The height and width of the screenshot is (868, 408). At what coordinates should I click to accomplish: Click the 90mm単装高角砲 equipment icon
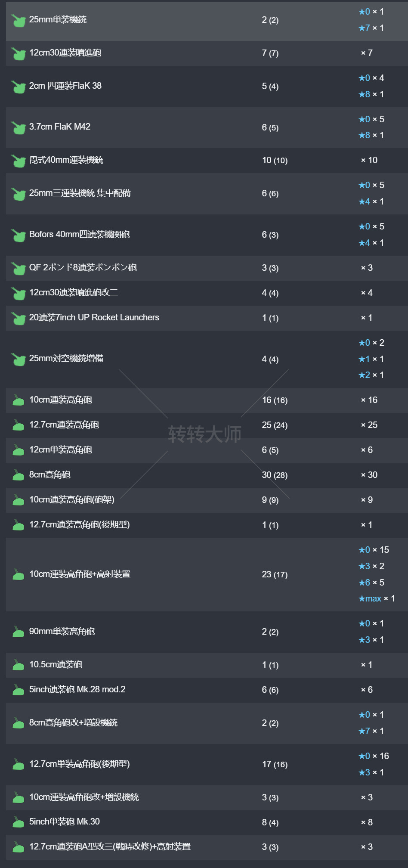point(18,632)
